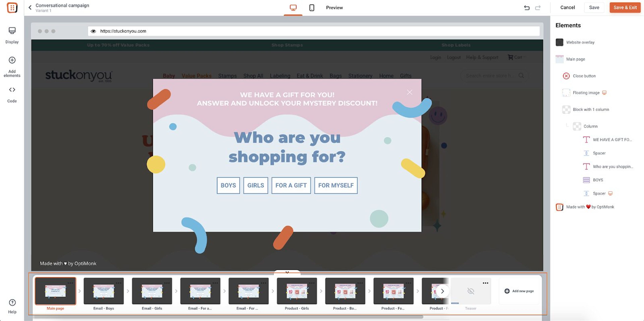
Task: Select BOYS element in tree
Action: [593, 180]
